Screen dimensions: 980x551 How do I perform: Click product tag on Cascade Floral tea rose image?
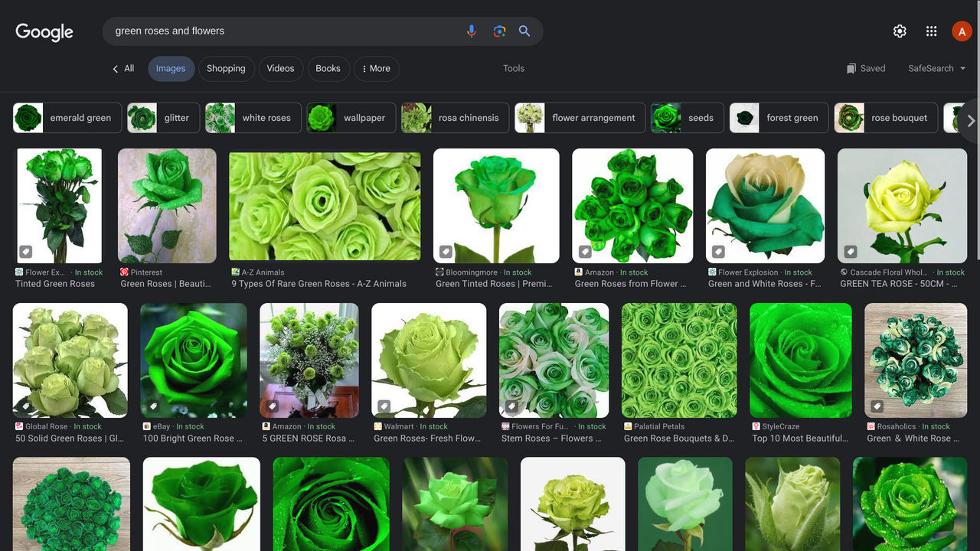tap(850, 252)
